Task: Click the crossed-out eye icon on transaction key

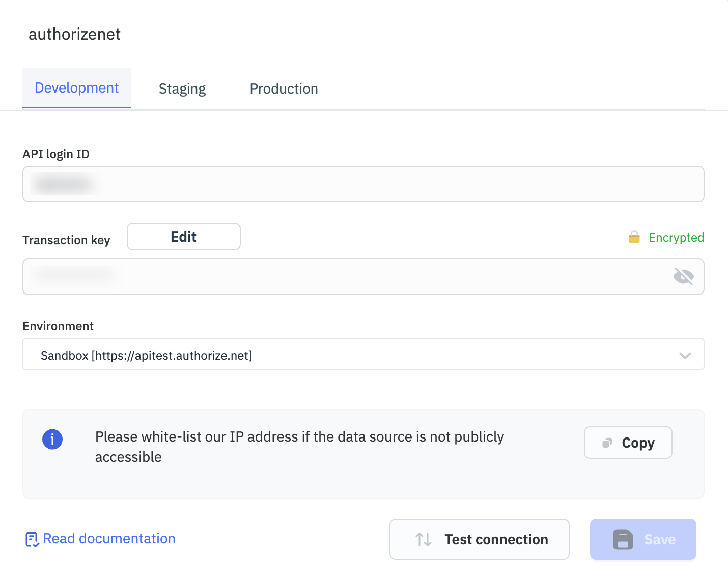Action: pyautogui.click(x=683, y=276)
